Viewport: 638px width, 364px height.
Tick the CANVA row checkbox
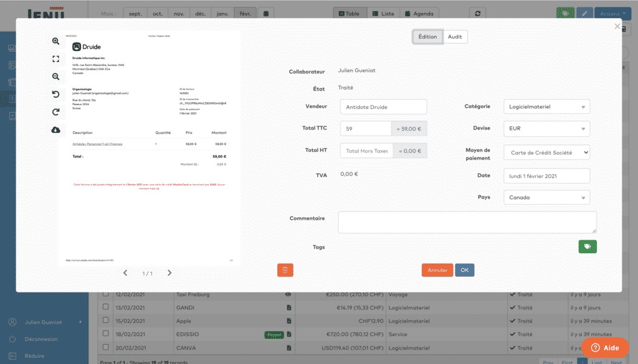(105, 347)
